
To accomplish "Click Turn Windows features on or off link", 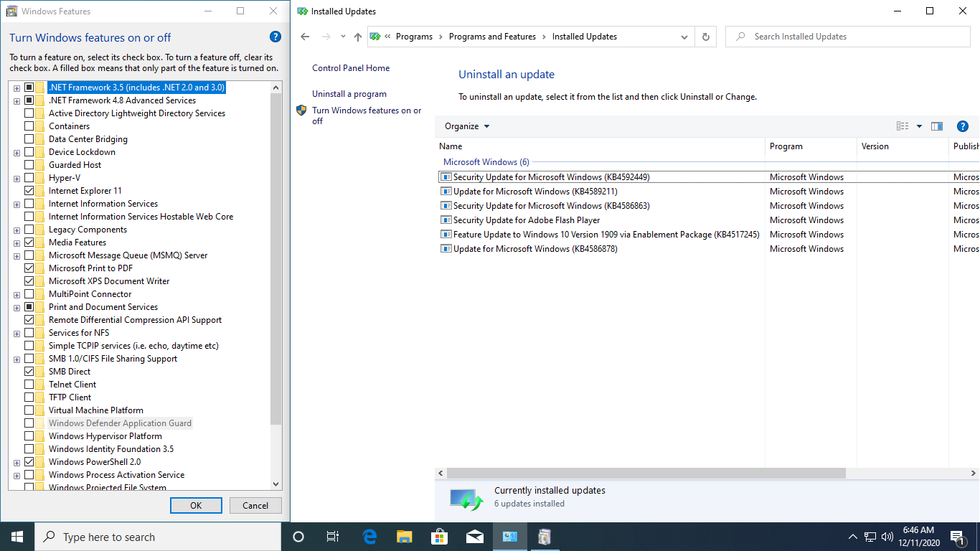I will click(367, 116).
